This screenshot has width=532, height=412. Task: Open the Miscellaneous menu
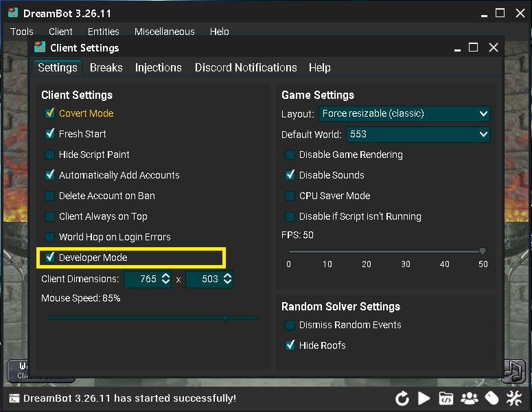[164, 32]
